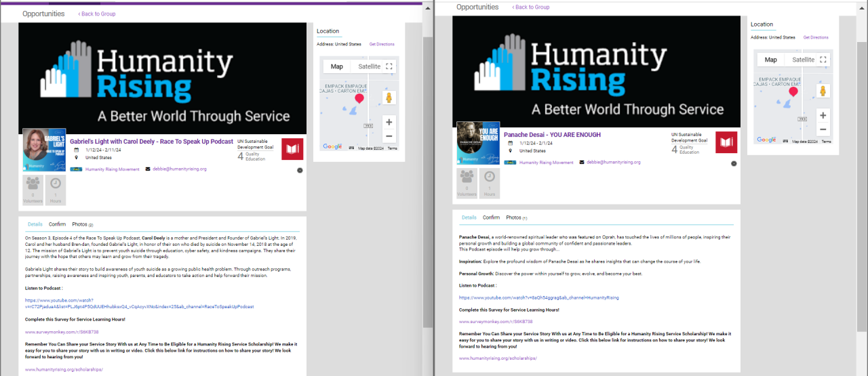This screenshot has height=376, width=868.
Task: Open Panache Desai - YOU ARE ENOUGH title link
Action: [x=552, y=135]
